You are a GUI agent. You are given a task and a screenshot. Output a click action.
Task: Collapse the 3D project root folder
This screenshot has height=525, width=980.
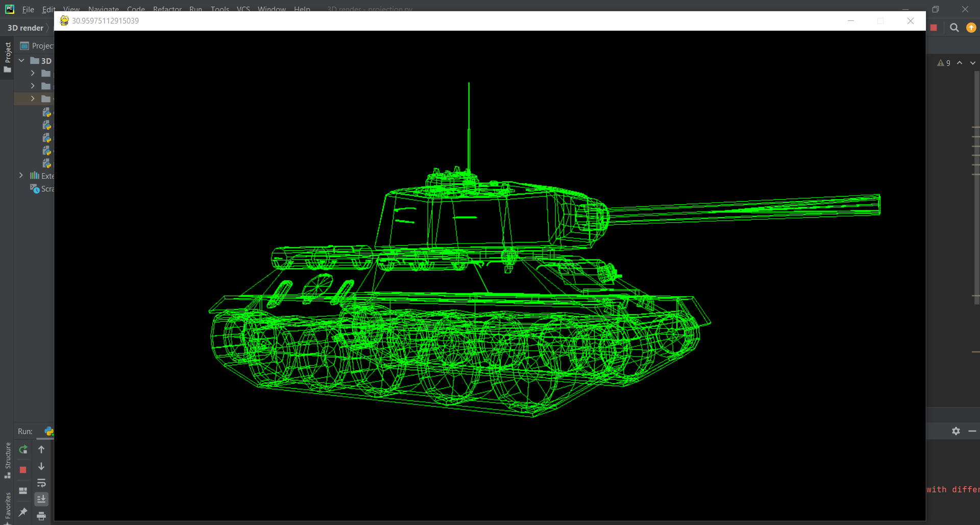(21, 61)
